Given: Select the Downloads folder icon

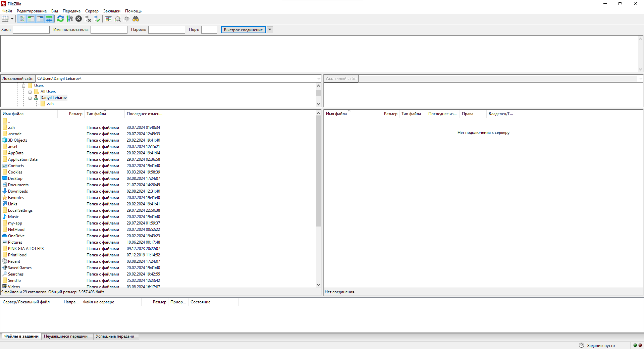Looking at the screenshot, I should click(x=5, y=191).
